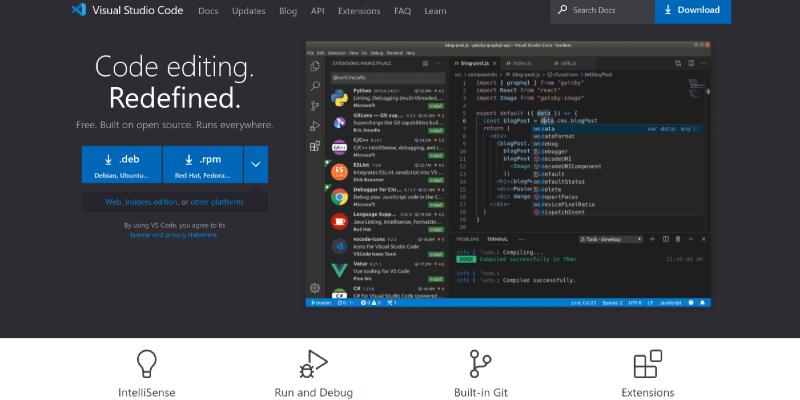800x400 pixels.
Task: Click the Visual Studio Code logo icon
Action: point(78,10)
